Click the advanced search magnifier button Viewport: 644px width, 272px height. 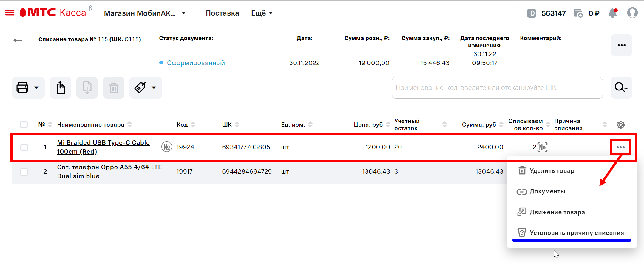tap(622, 87)
